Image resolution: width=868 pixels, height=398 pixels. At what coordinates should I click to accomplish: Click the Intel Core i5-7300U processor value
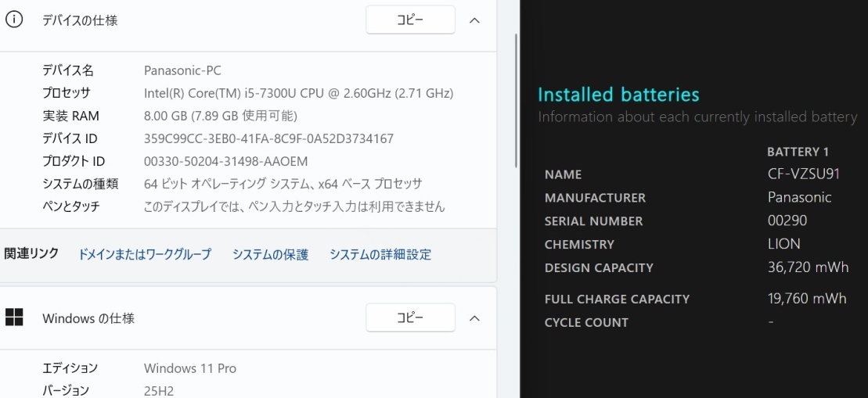pos(298,93)
